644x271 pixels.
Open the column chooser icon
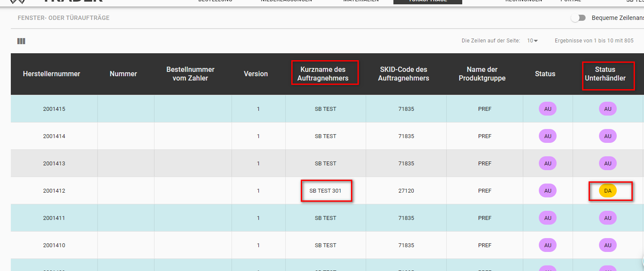point(21,41)
